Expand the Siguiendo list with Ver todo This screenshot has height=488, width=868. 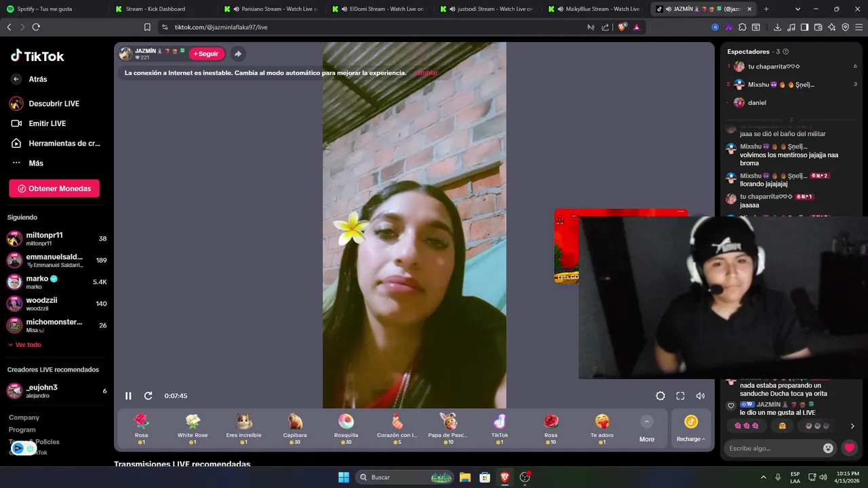[x=24, y=345]
